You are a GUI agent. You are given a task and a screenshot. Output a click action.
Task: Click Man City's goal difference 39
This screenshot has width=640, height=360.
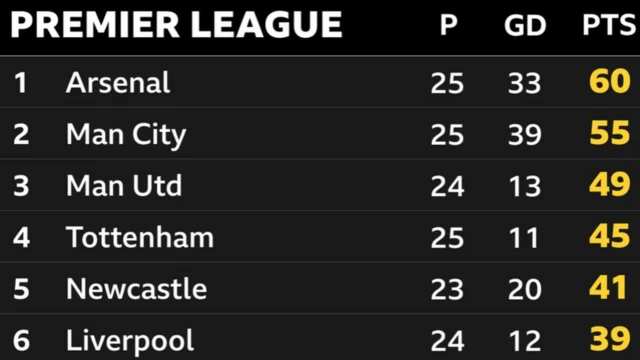click(x=525, y=135)
